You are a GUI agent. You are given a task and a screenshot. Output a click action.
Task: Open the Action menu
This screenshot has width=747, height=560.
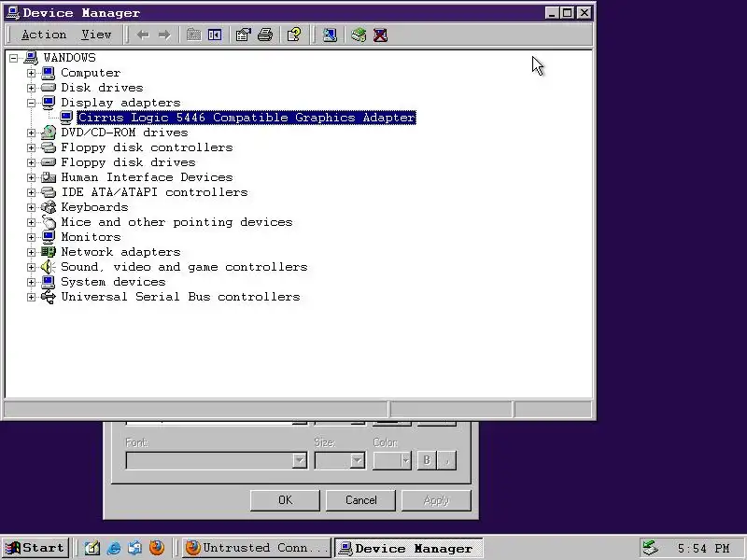pyautogui.click(x=44, y=35)
